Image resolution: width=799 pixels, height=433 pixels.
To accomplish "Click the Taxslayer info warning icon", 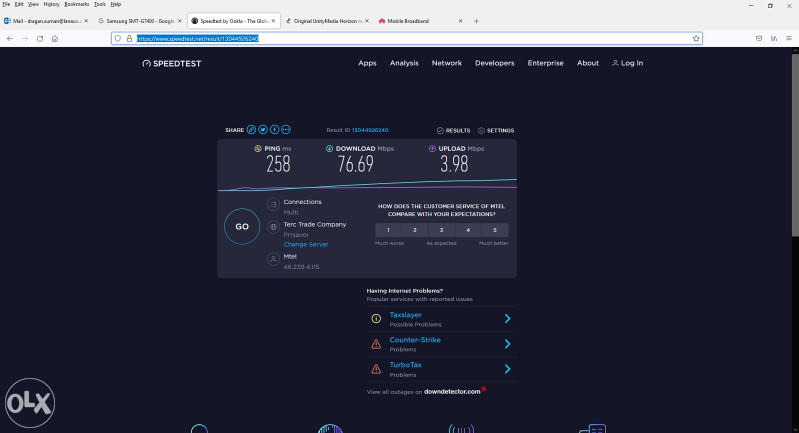I will point(376,319).
